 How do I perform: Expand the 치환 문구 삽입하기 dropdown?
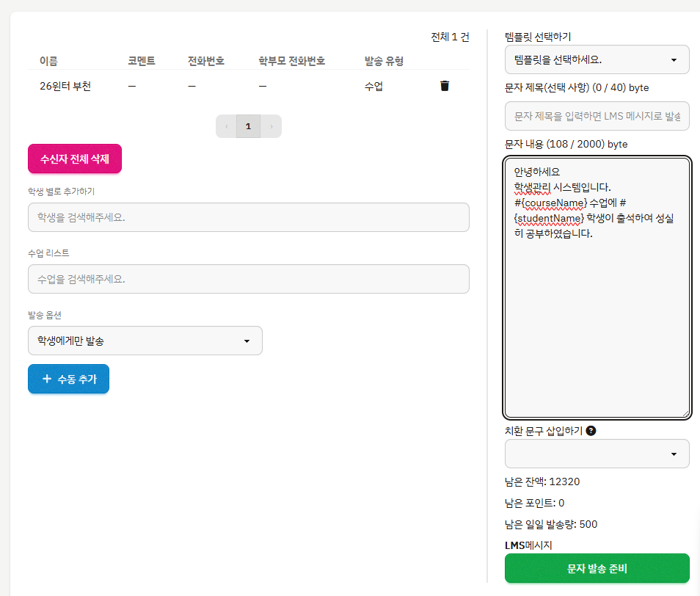597,454
